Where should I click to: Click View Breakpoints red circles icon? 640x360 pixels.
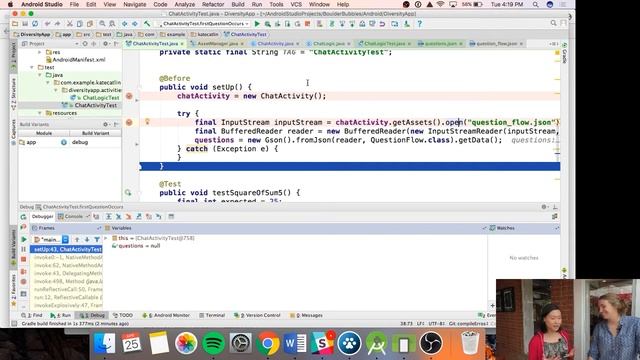tap(24, 271)
